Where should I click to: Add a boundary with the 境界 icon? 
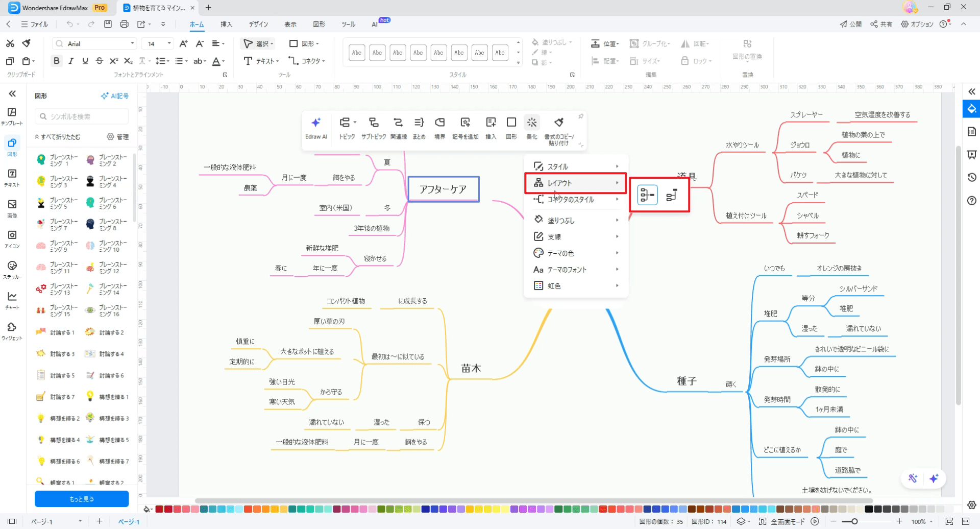click(x=439, y=128)
